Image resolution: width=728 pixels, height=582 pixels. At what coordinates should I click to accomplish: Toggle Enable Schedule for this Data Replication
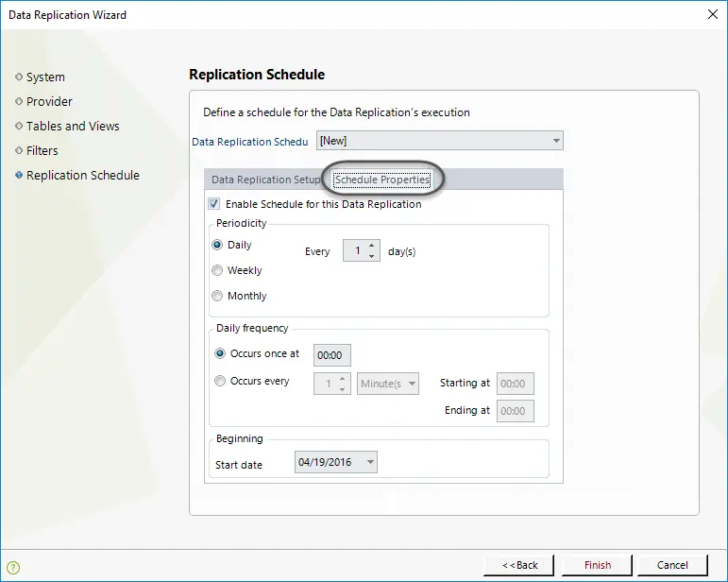coord(214,204)
